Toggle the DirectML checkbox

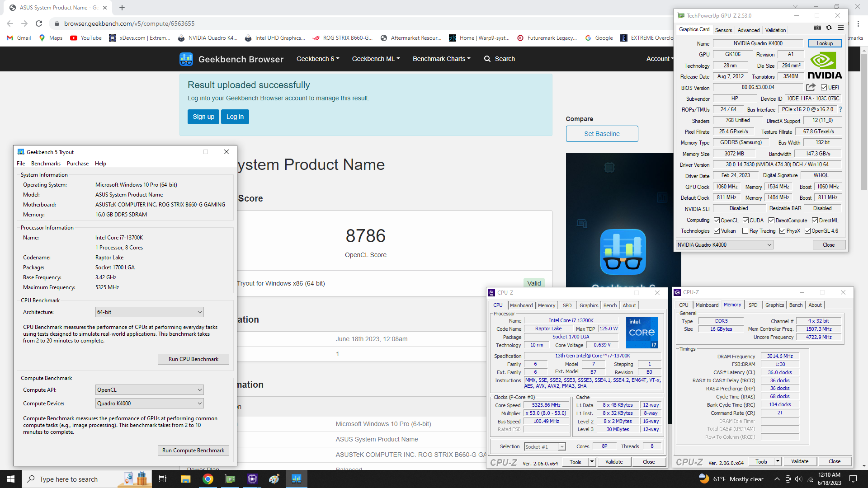pyautogui.click(x=815, y=221)
